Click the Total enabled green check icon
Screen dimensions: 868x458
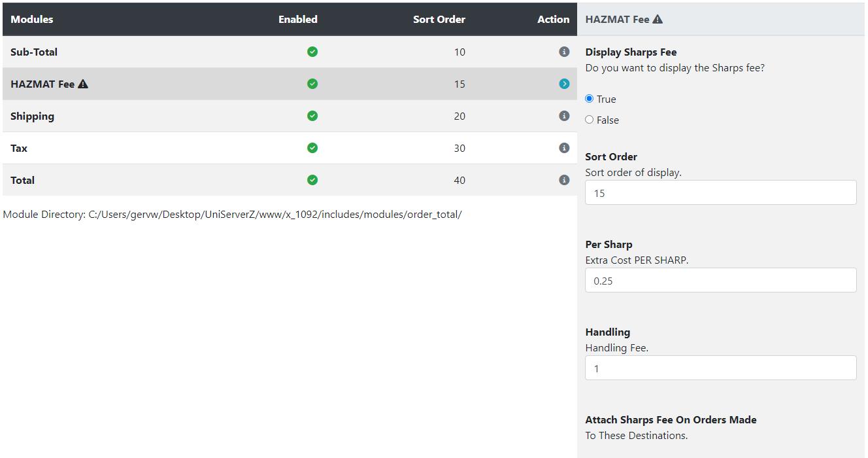click(312, 180)
